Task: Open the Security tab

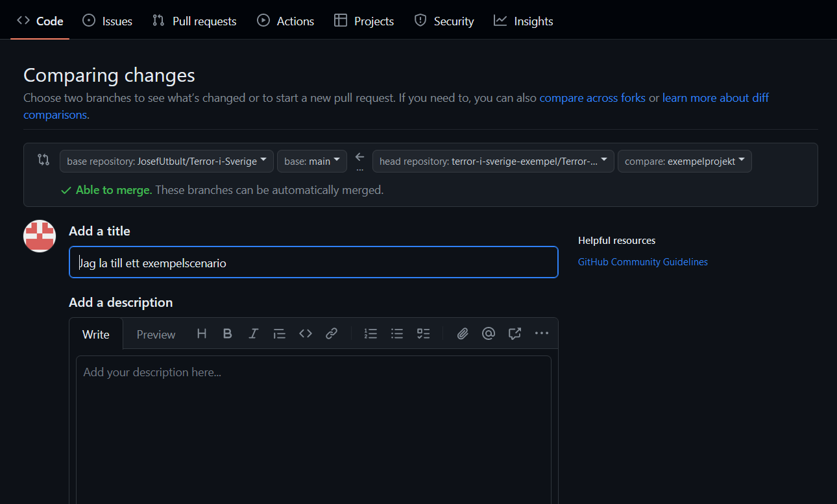Action: [444, 21]
